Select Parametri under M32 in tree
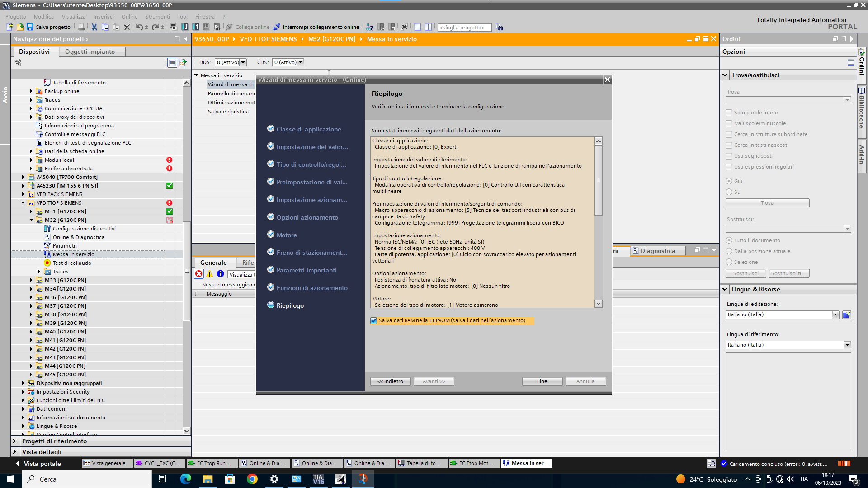Image resolution: width=868 pixels, height=488 pixels. [65, 246]
